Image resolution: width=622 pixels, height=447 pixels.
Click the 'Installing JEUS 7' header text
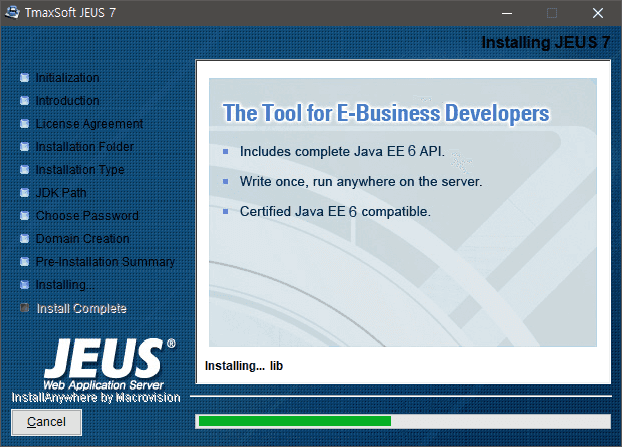pos(546,42)
